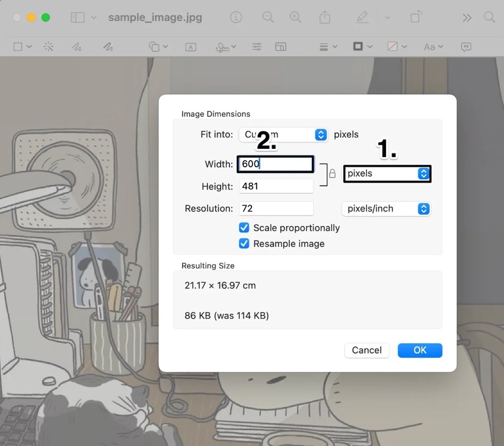Show more toolbar items via double chevron
This screenshot has width=504, height=446.
pos(467,18)
